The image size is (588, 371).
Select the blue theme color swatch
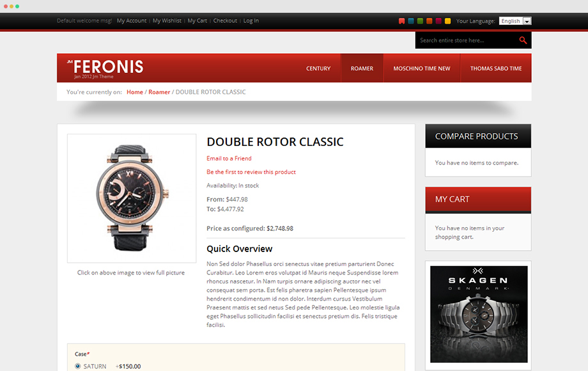[x=411, y=21]
